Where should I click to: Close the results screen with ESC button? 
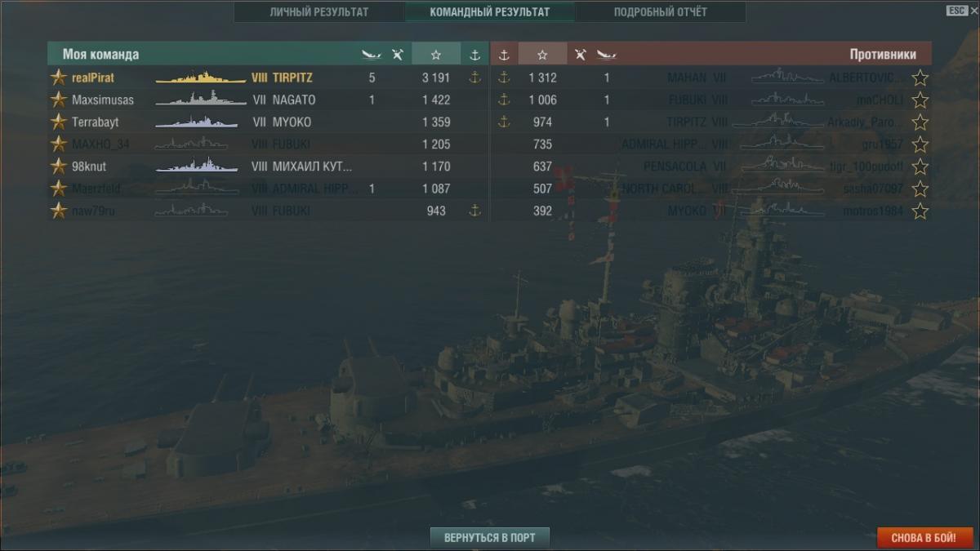(x=956, y=11)
